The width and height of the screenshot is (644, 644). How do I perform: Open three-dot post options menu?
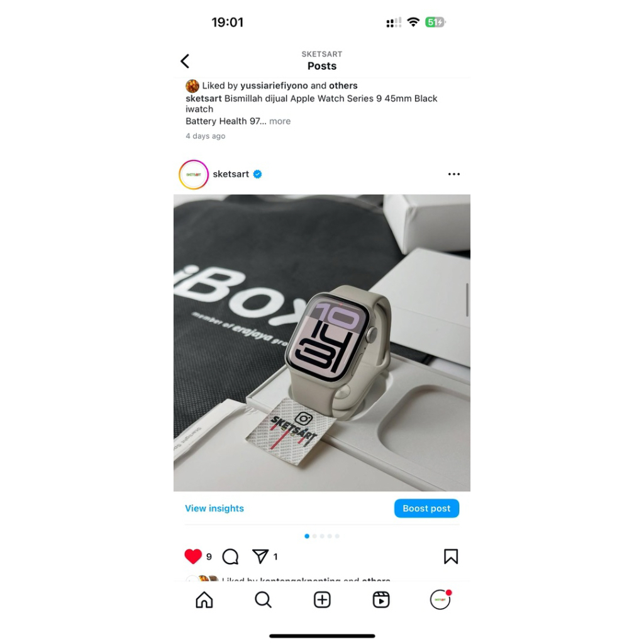click(454, 174)
